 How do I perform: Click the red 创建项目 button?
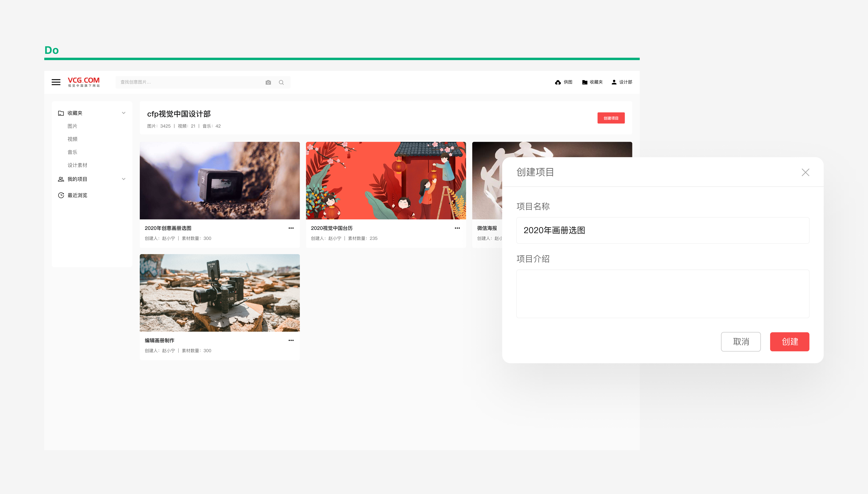611,118
